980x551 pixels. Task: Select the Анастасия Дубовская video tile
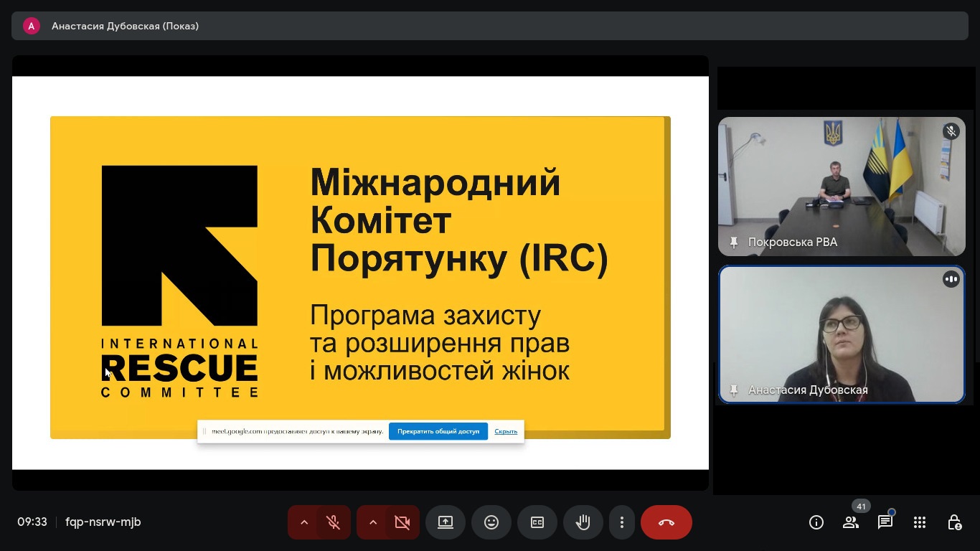click(842, 334)
